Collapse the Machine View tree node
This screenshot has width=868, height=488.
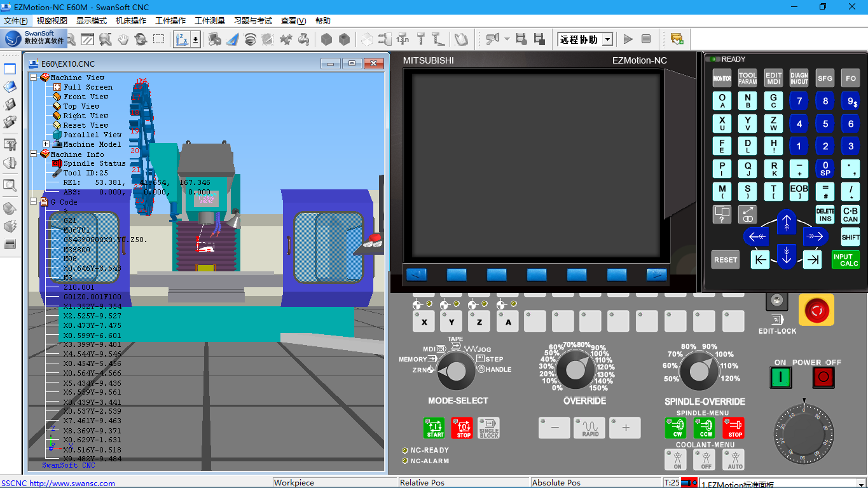34,78
